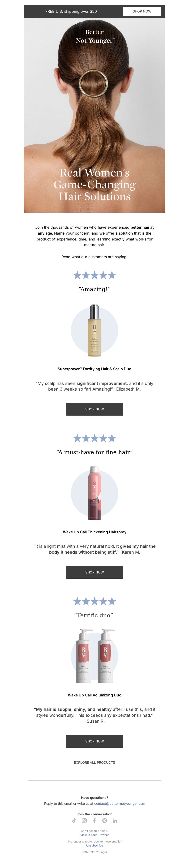Click SHOP NOW under Susan R. review
This screenshot has width=189, height=868.
pyautogui.click(x=94, y=741)
